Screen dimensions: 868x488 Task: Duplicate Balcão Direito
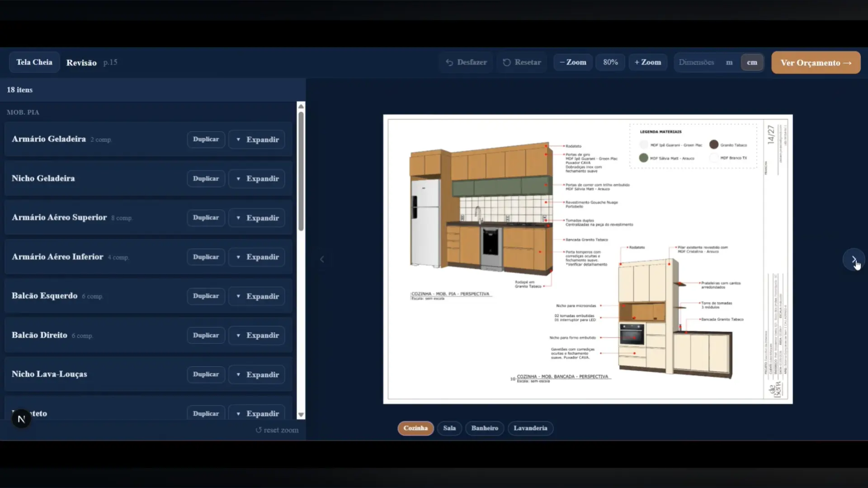pos(206,335)
